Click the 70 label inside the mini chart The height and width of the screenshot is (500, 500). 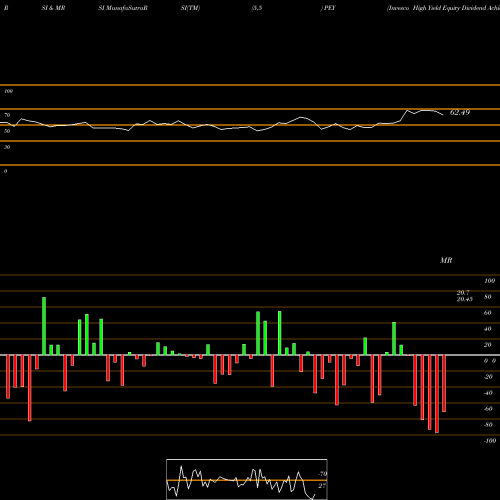click(322, 474)
